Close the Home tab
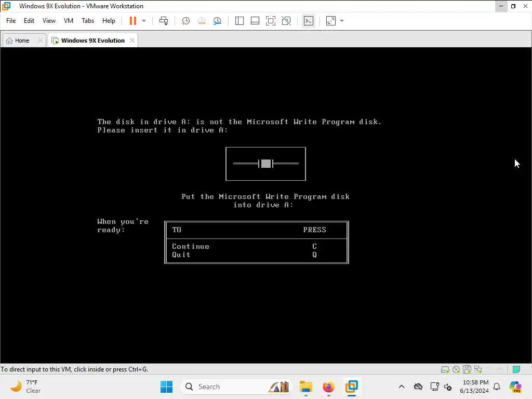532x399 pixels. click(40, 41)
